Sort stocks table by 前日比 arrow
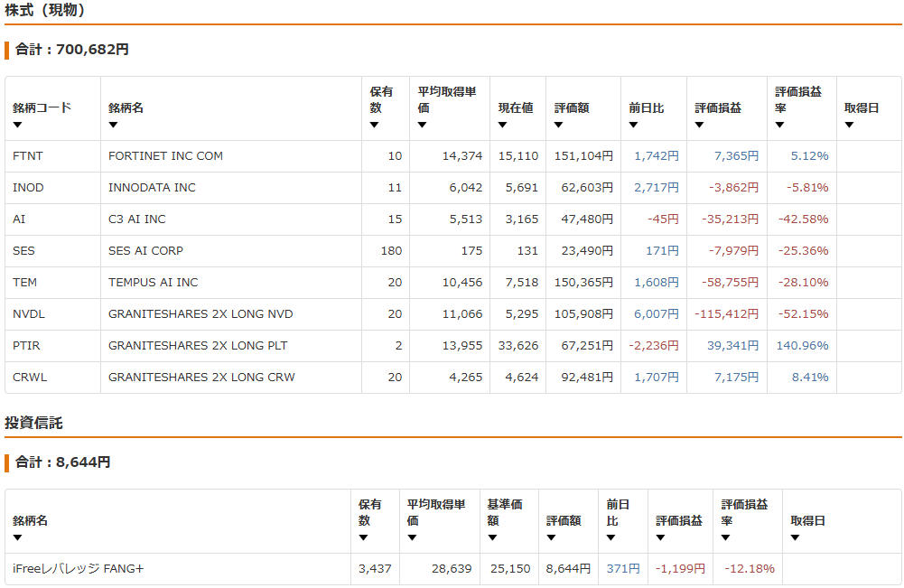904x588 pixels. click(x=633, y=125)
